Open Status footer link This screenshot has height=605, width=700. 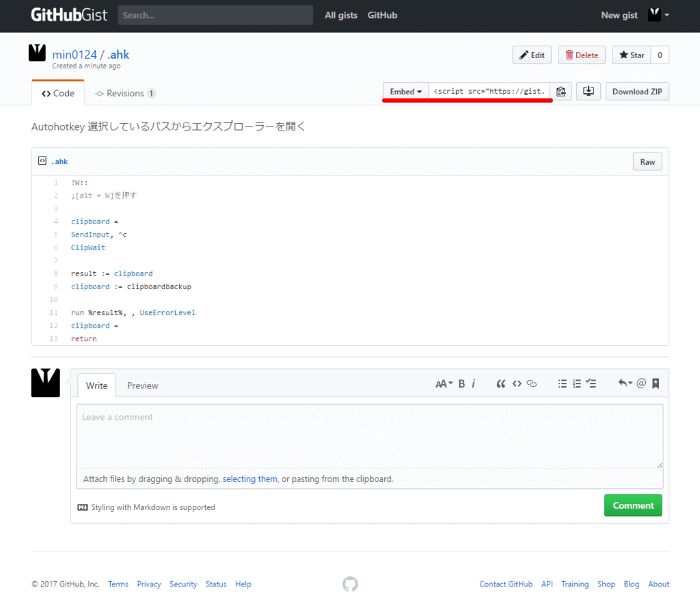click(216, 584)
